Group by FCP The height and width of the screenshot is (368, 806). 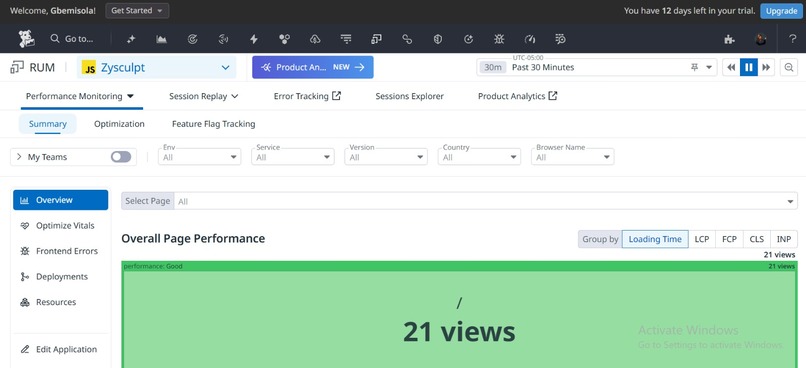click(x=729, y=239)
